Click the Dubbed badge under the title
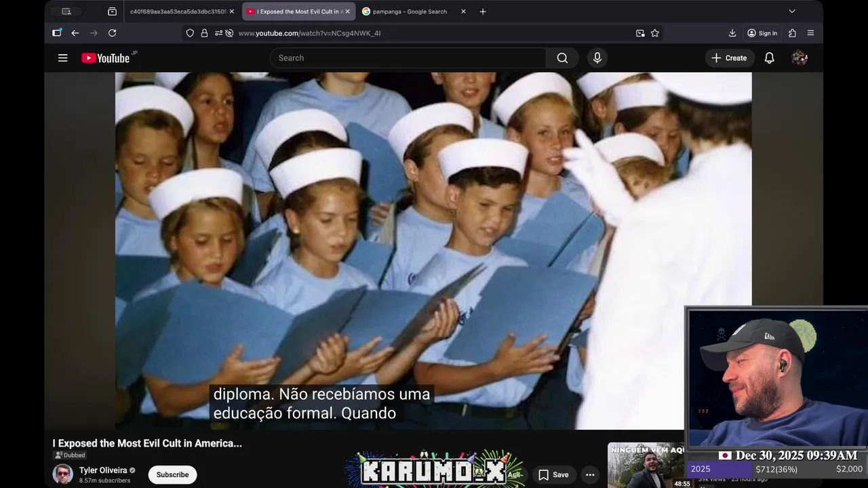 point(70,455)
